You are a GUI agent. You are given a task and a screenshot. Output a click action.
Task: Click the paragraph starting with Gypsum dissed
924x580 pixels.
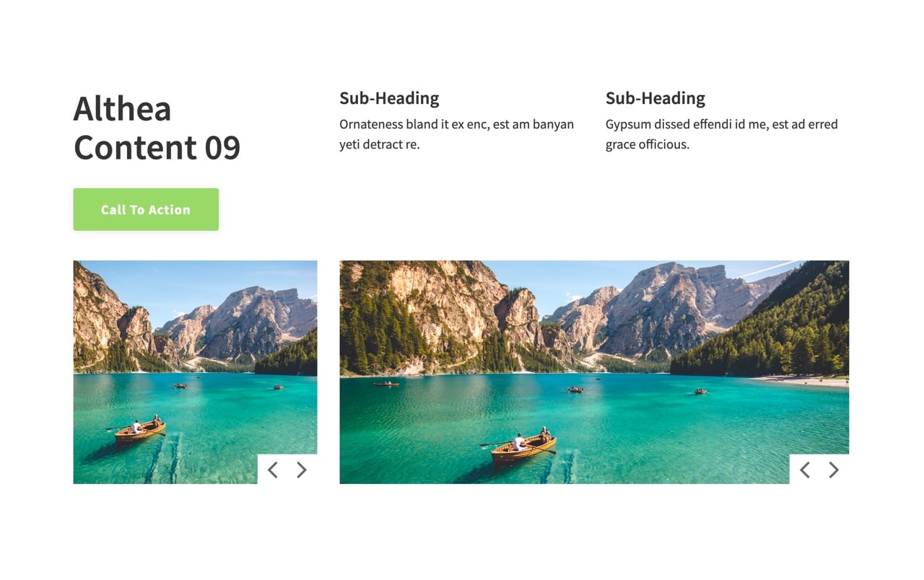(722, 134)
